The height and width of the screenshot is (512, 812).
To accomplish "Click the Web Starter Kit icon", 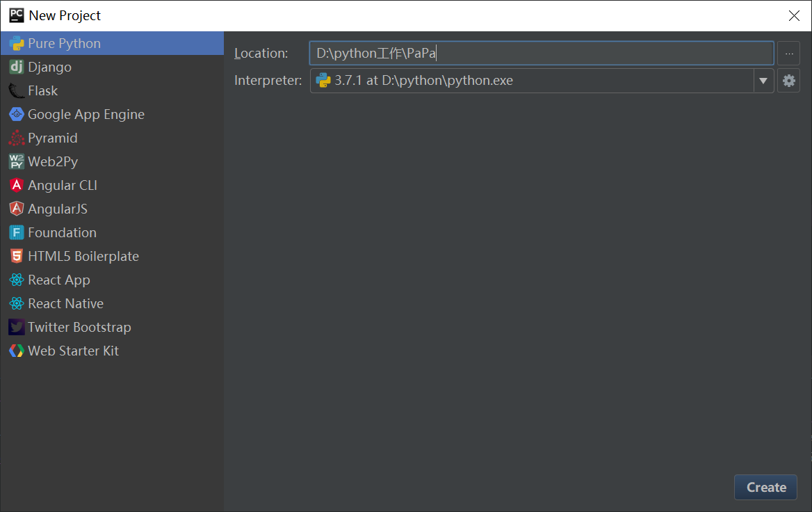I will pyautogui.click(x=17, y=351).
